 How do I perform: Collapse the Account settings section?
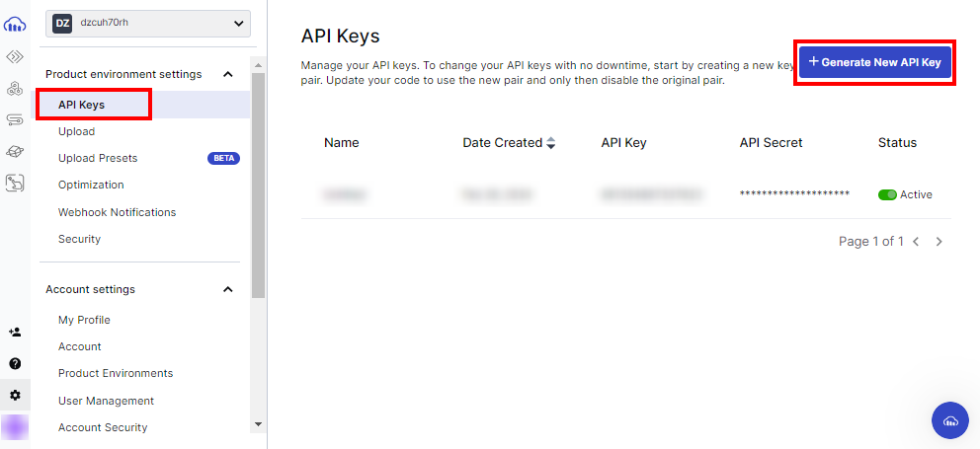228,289
